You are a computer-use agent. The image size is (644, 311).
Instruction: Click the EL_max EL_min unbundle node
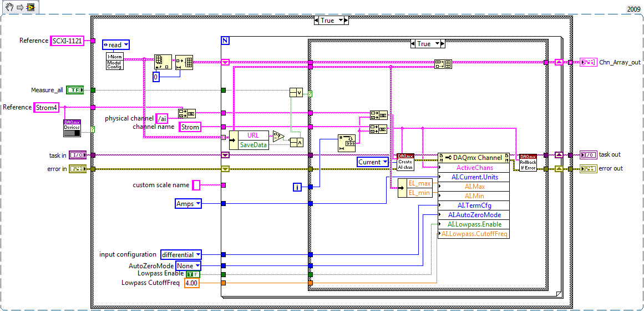tap(415, 188)
